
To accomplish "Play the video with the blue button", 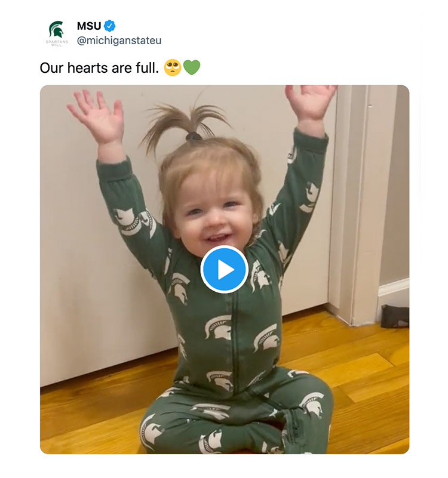I will tap(224, 269).
